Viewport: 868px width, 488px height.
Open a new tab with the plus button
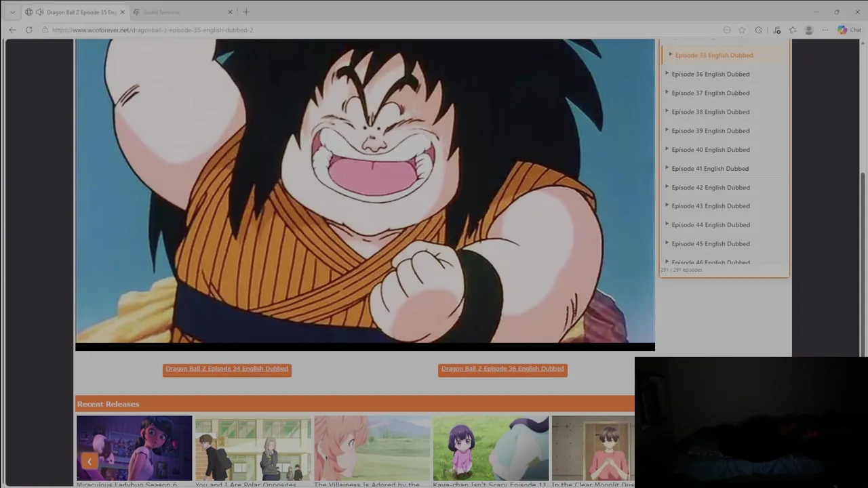click(246, 12)
